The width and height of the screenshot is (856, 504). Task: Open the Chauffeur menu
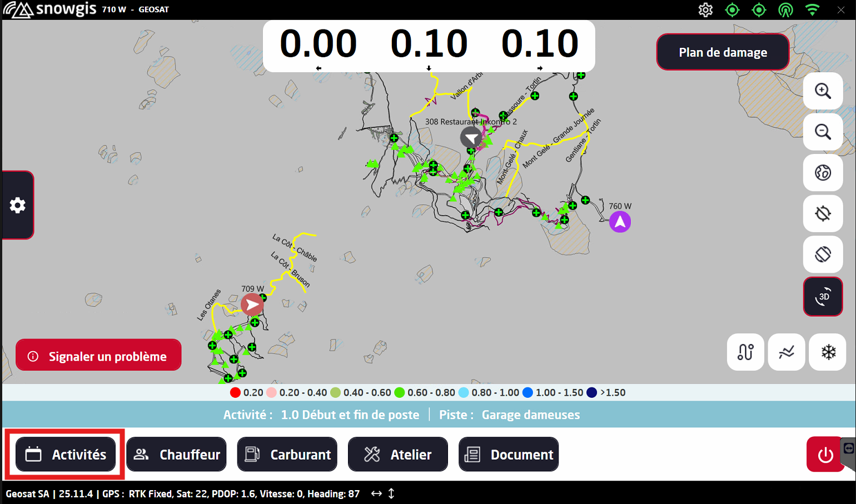[x=176, y=455]
